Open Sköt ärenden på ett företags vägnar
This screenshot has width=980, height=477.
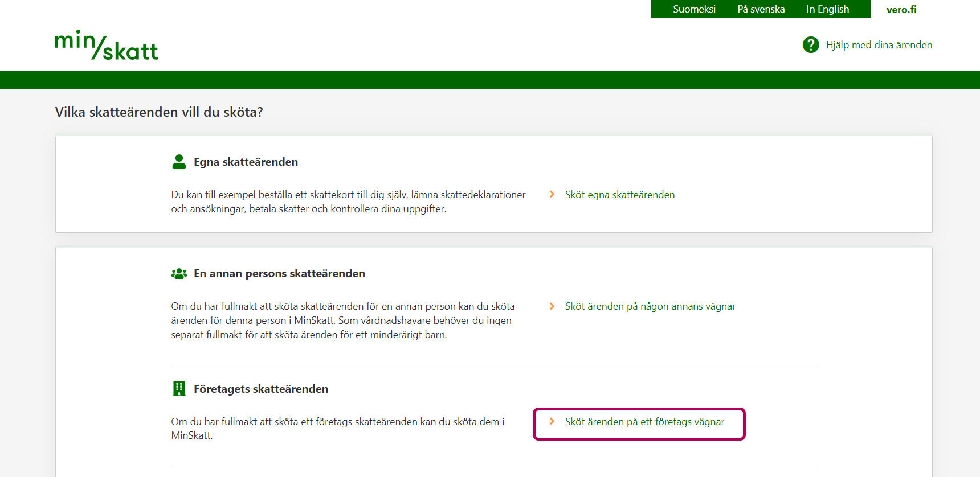(x=644, y=422)
